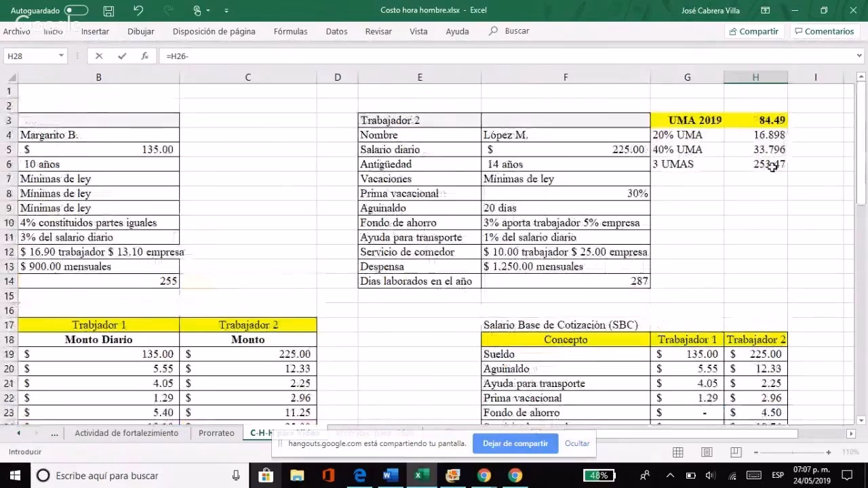Switch to the Prorrateo sheet tab

(216, 432)
